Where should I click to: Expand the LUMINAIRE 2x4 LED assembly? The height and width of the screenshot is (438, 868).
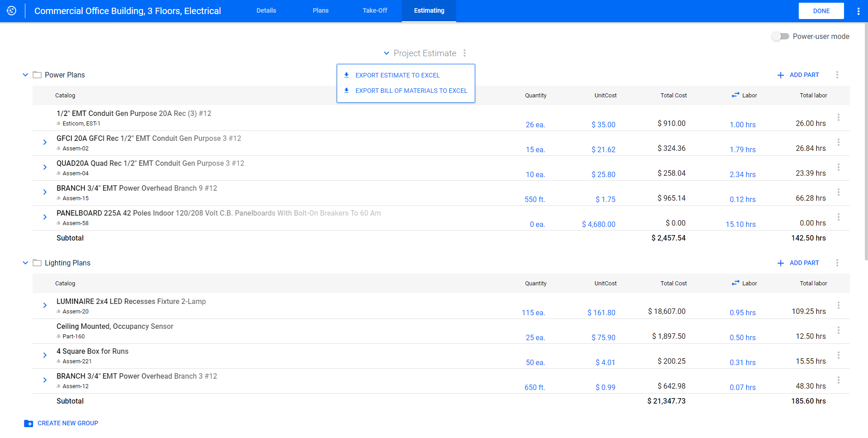coord(45,305)
